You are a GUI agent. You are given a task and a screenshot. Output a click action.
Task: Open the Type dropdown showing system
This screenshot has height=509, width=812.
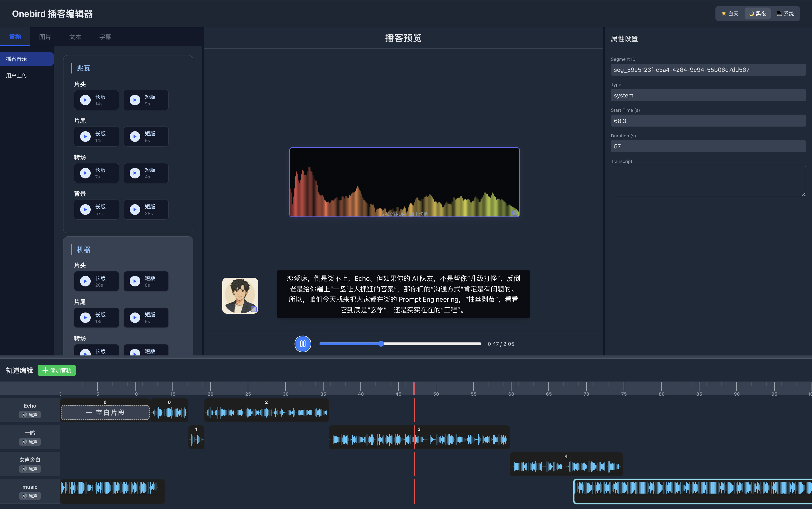[707, 95]
